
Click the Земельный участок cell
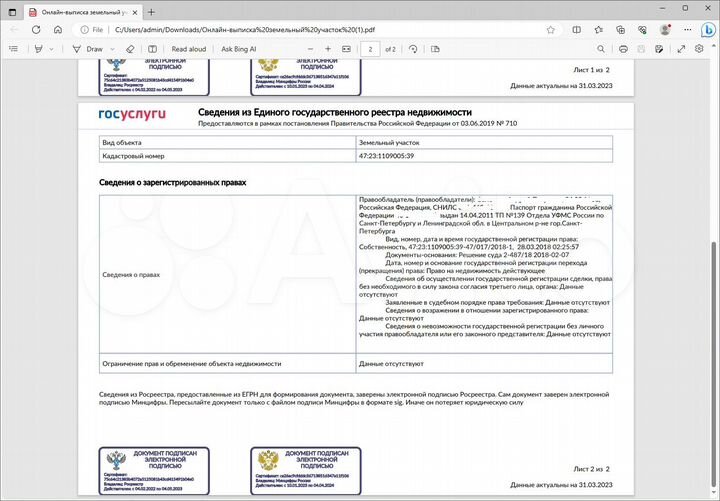[x=484, y=142]
